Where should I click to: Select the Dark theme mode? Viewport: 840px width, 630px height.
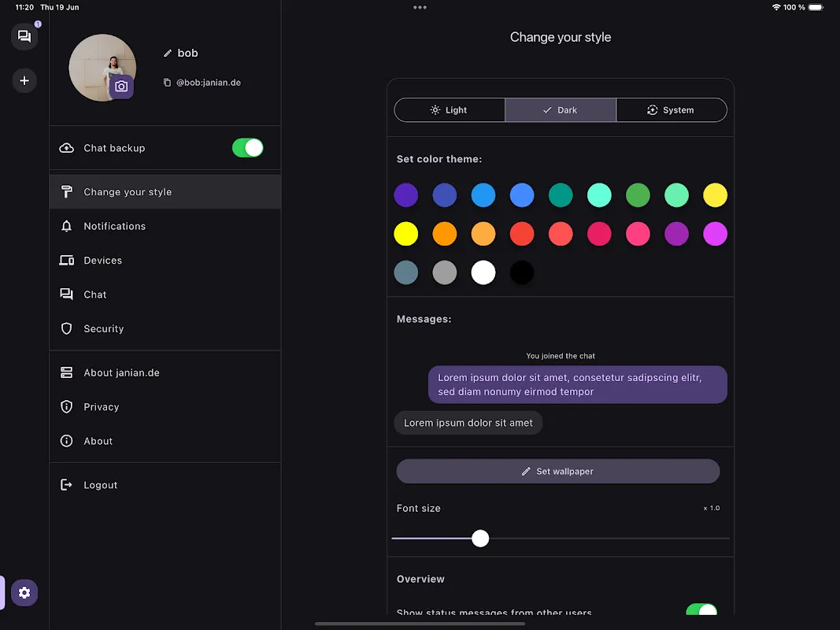click(561, 109)
